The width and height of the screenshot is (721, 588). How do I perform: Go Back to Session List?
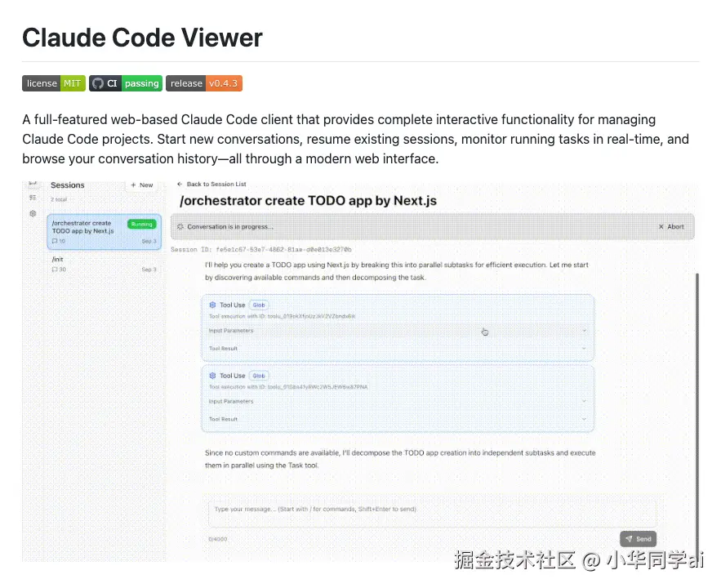(x=212, y=184)
